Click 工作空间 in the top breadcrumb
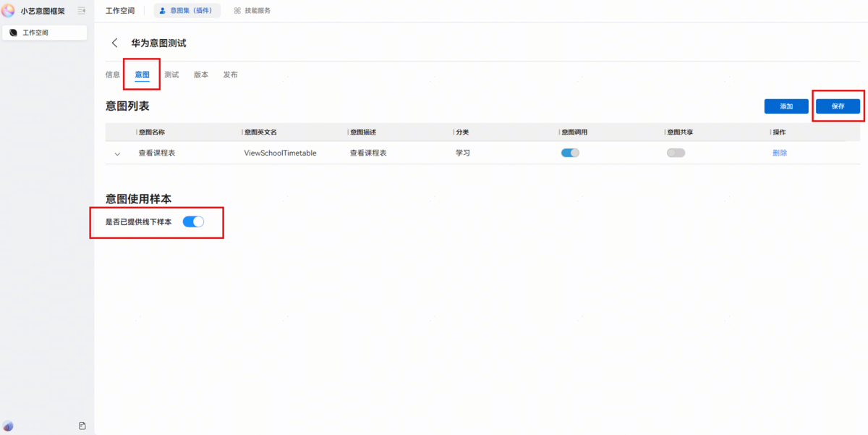Screen dimensions: 868x435 pyautogui.click(x=119, y=11)
